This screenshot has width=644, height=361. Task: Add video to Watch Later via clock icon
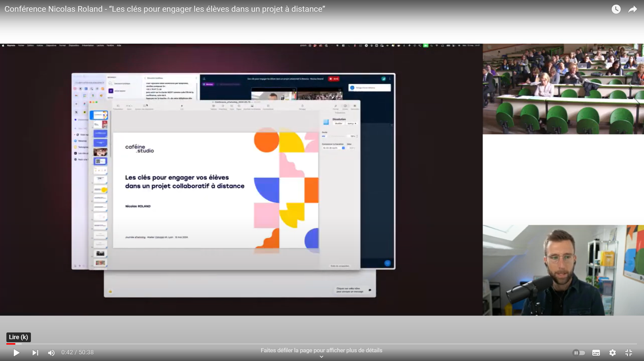616,9
